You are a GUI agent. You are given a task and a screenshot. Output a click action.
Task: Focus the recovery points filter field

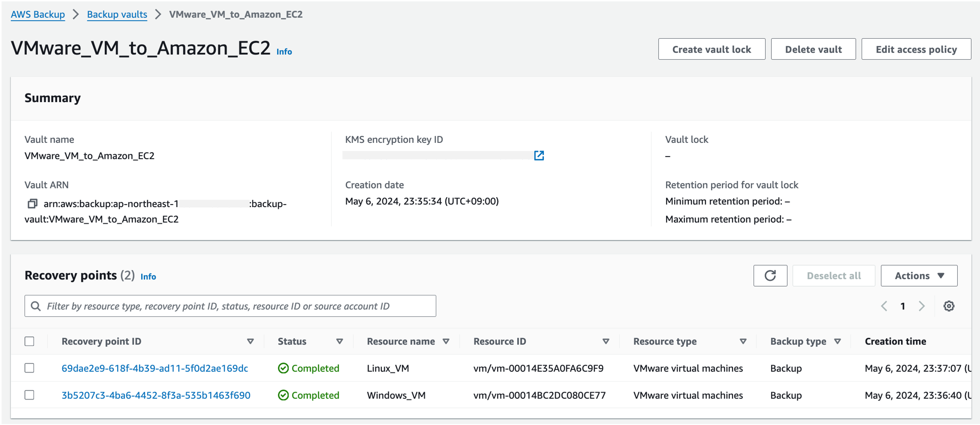230,306
